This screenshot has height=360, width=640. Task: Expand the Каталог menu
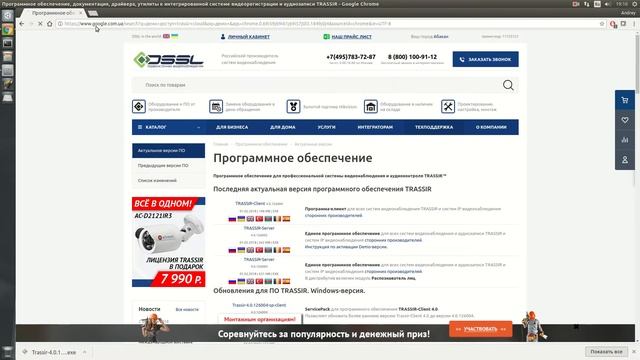pos(169,127)
